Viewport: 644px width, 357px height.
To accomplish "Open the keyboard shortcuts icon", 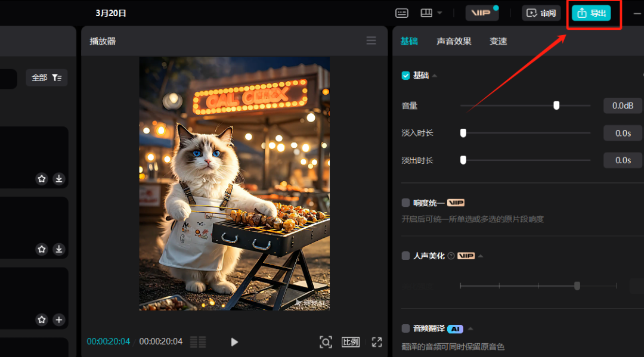I will tap(402, 13).
